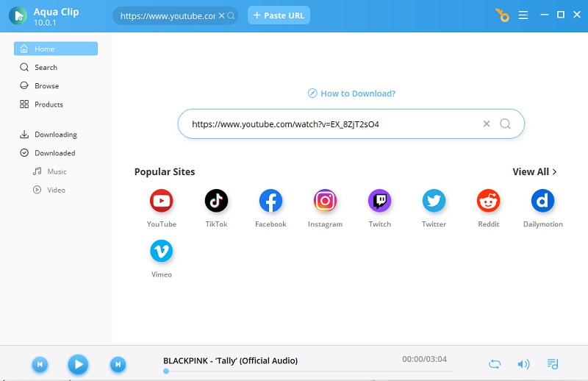The image size is (588, 381).
Task: Open the hamburger menu in title bar
Action: coord(523,15)
